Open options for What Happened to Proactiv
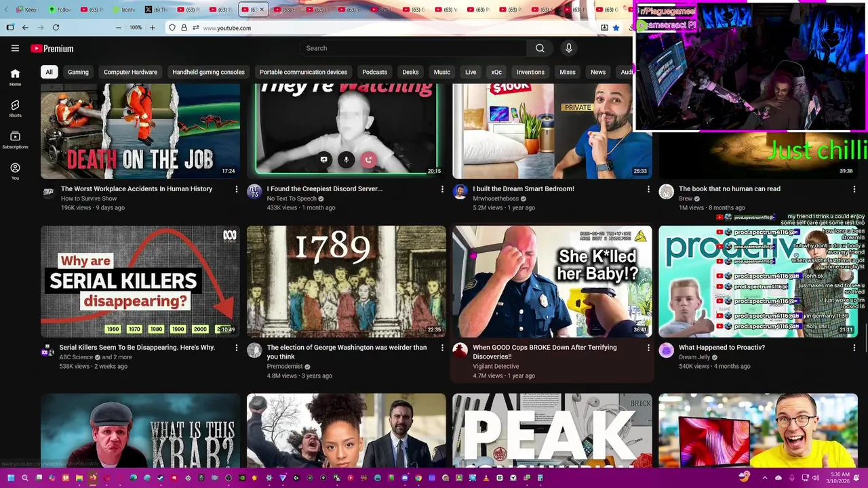Viewport: 868px width, 488px height. [x=854, y=348]
